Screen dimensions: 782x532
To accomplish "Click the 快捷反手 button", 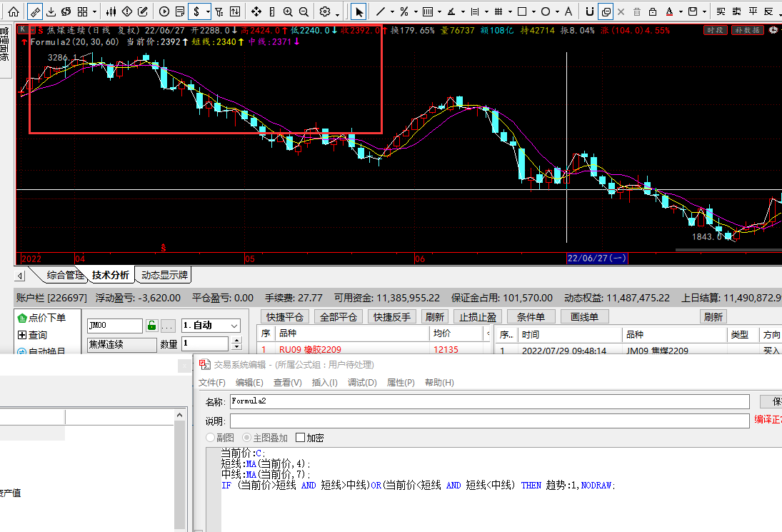I will pos(392,317).
